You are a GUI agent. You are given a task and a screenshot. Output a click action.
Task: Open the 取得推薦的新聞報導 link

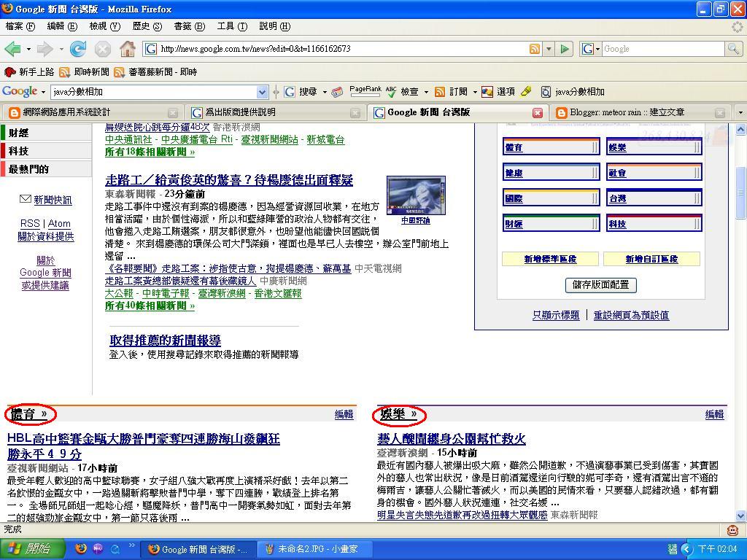tap(166, 340)
